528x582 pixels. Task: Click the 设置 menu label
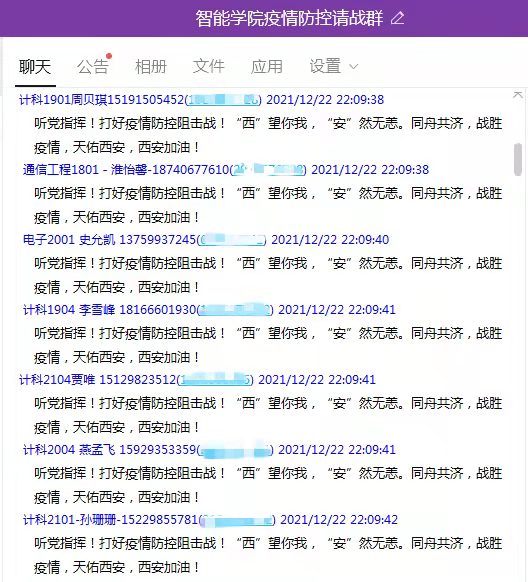coord(325,67)
